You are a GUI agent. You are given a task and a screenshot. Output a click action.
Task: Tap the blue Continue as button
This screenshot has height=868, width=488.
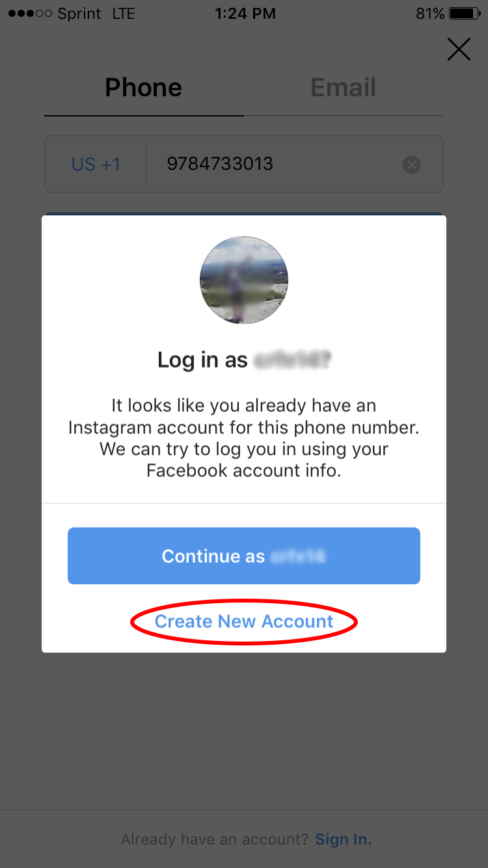[x=244, y=556]
